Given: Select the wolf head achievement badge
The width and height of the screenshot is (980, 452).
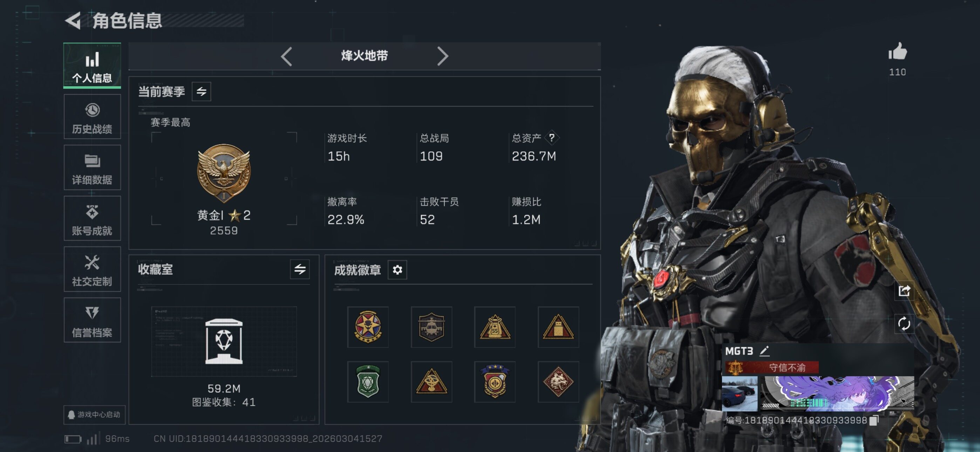Looking at the screenshot, I should [558, 382].
